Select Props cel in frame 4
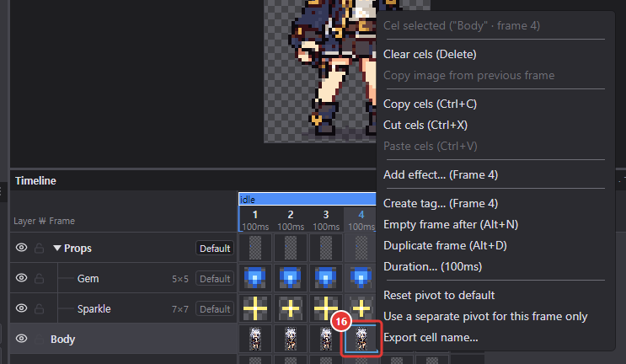 (361, 248)
